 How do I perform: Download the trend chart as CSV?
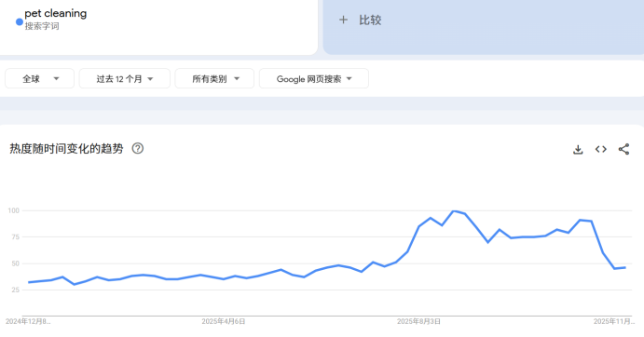[578, 149]
